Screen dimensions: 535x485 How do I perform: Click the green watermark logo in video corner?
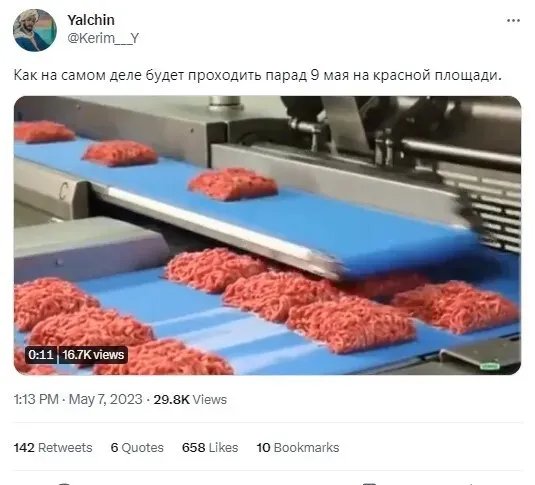pos(490,366)
